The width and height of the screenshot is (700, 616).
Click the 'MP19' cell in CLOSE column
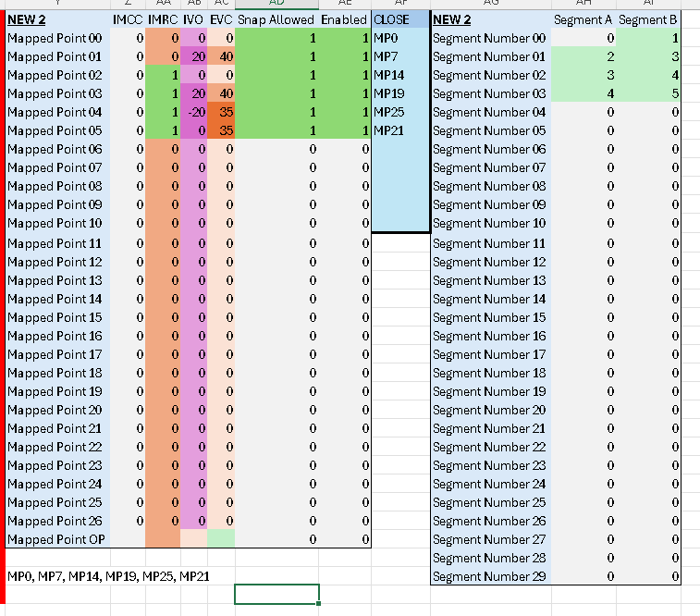tap(401, 93)
